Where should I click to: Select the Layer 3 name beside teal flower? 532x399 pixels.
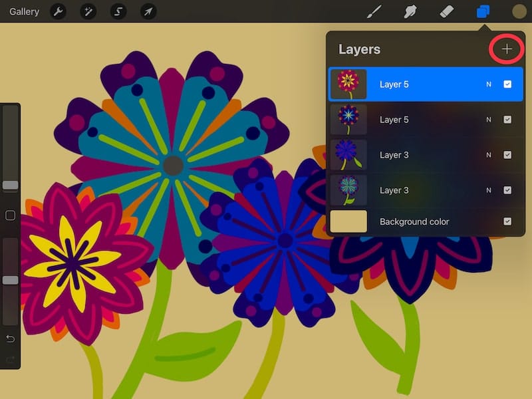pyautogui.click(x=394, y=190)
